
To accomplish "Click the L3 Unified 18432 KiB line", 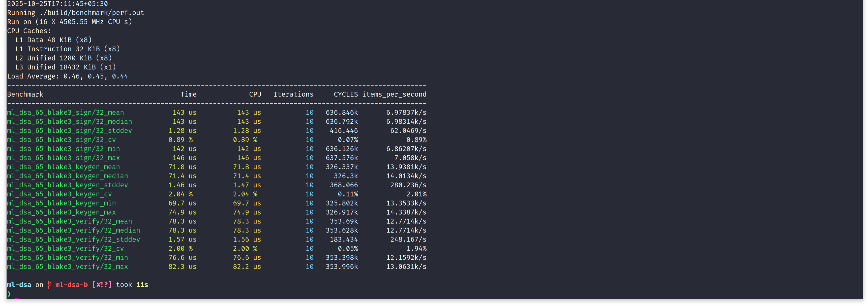I will [65, 67].
